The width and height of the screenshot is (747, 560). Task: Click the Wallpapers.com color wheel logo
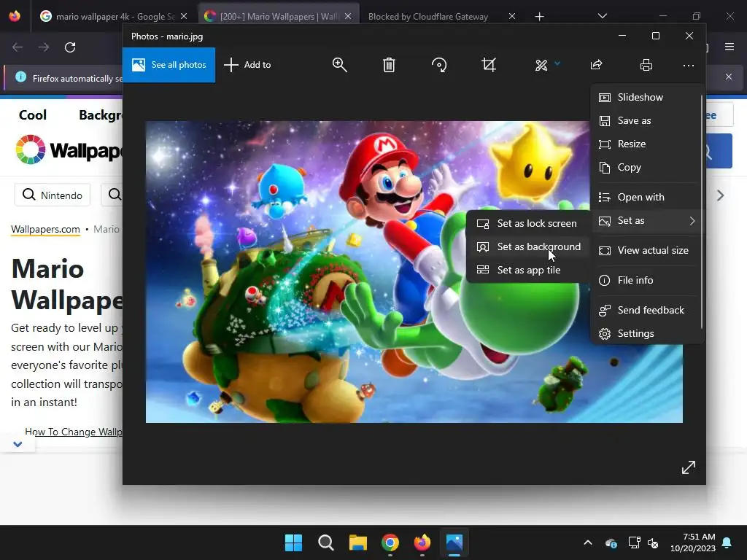click(31, 149)
